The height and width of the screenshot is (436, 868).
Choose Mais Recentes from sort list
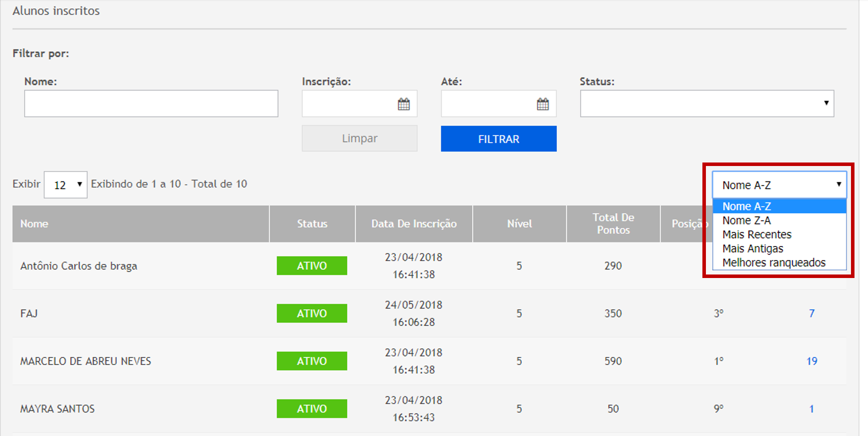756,234
